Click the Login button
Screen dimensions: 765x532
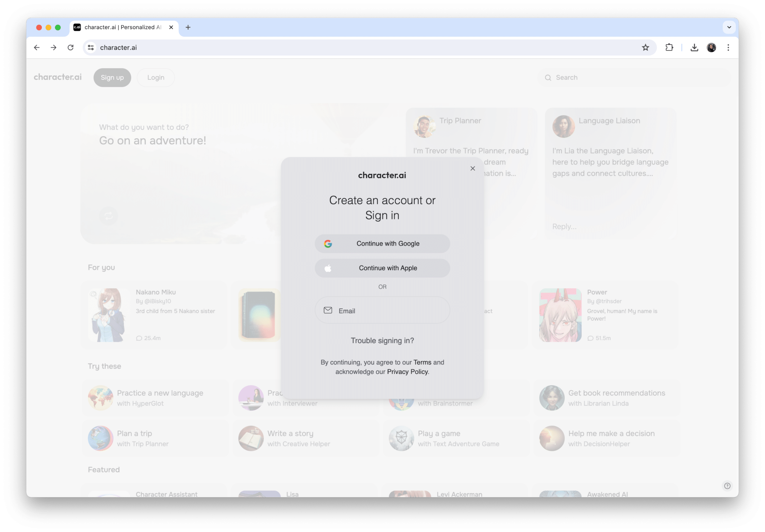tap(156, 77)
